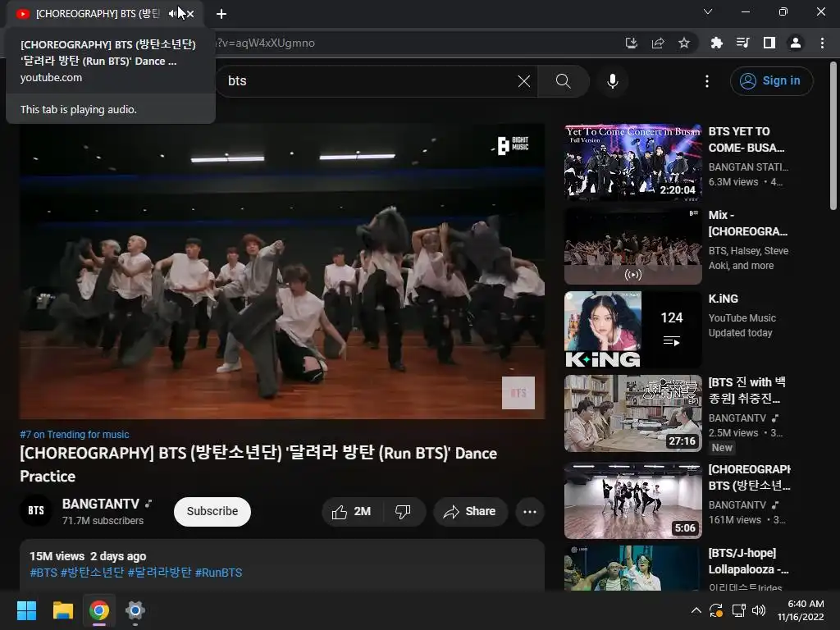Open the Chrome profile avatar

coord(796,43)
